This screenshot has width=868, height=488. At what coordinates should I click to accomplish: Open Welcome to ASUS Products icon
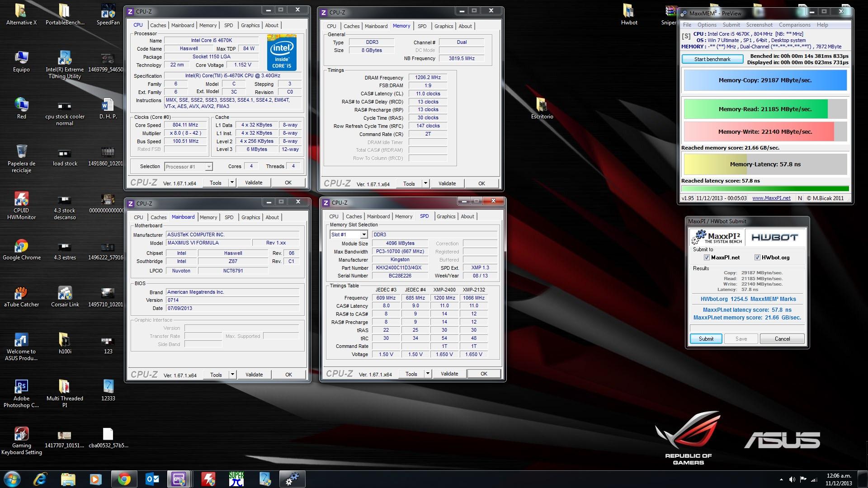point(21,347)
